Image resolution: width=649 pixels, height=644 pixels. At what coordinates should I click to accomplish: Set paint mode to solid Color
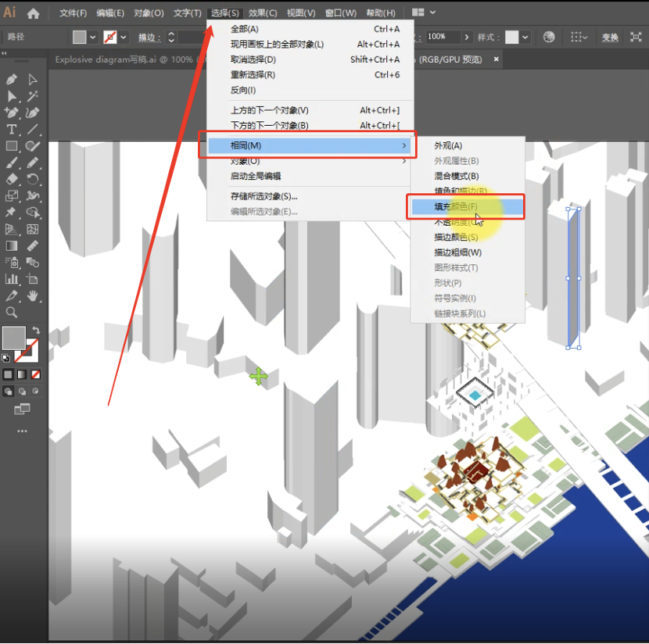click(x=8, y=374)
